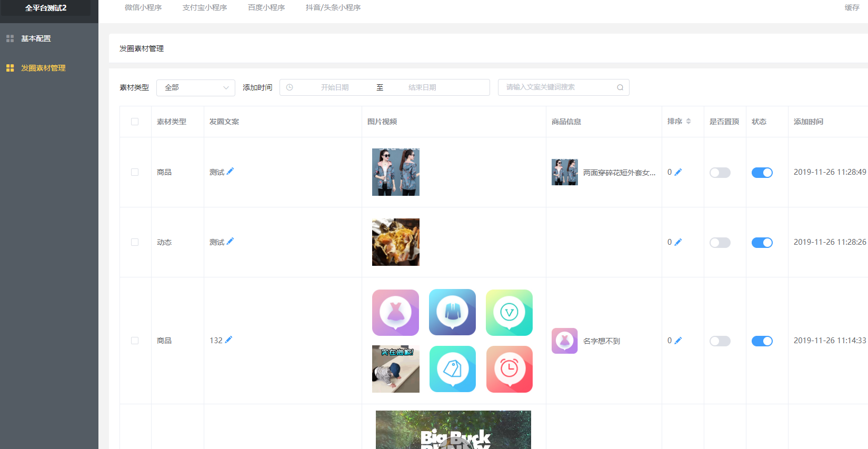
Task: Switch to 微信小程序 tab
Action: point(143,7)
